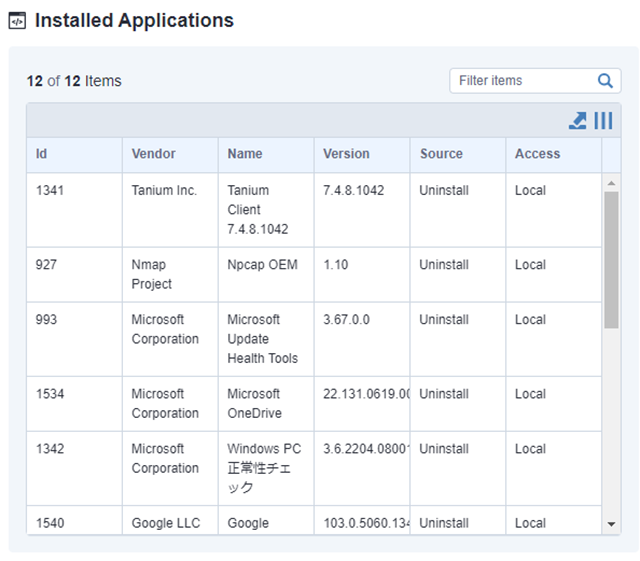Click the scrollbar down arrow

pyautogui.click(x=612, y=524)
